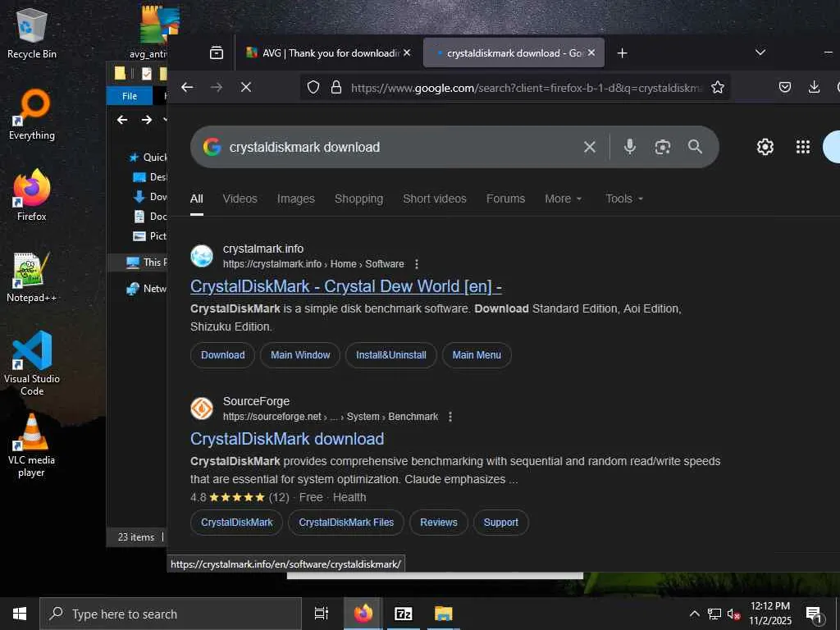Open the Firefox desktop shortcut
840x630 pixels.
coord(32,195)
